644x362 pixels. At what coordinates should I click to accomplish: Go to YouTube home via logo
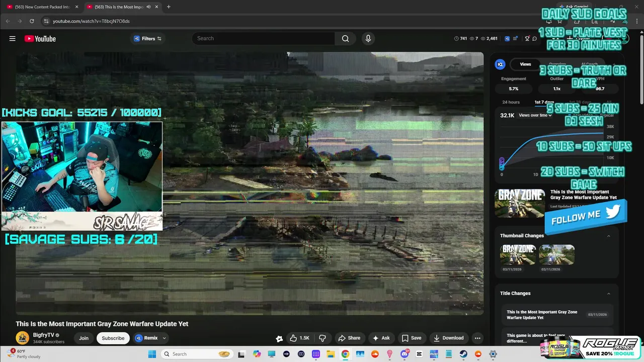pyautogui.click(x=40, y=39)
